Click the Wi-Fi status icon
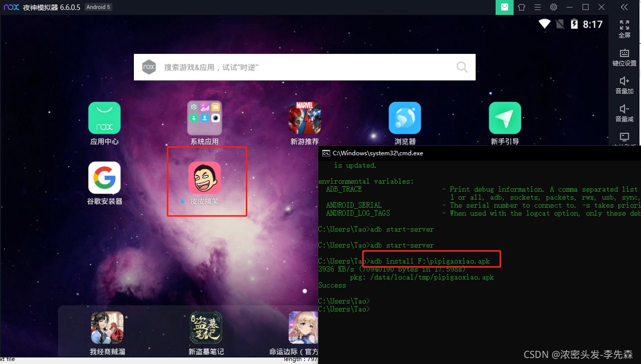641x364 pixels. point(545,23)
